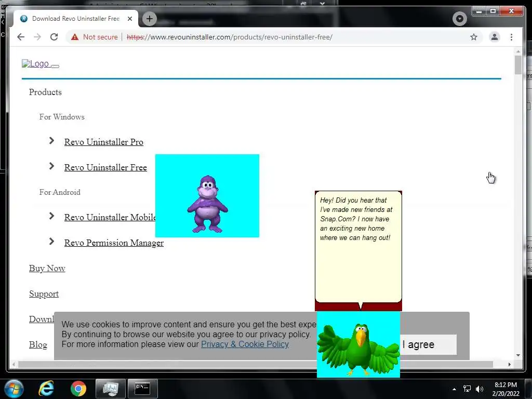This screenshot has width=532, height=399.
Task: Click the scroll right arrow
Action: (509, 364)
